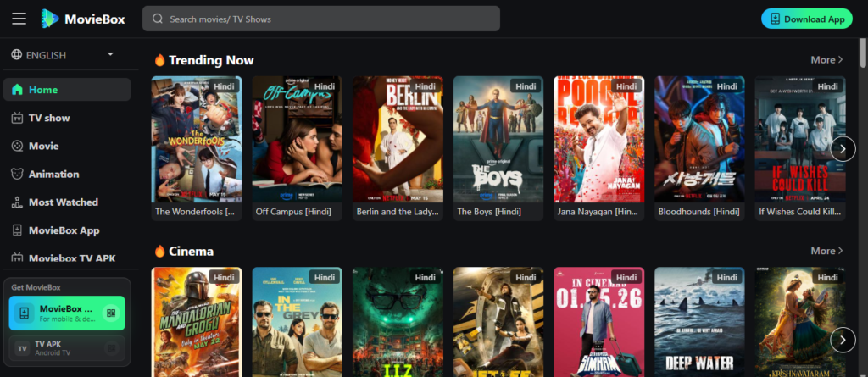Click the Movie reel icon

pos(17,147)
